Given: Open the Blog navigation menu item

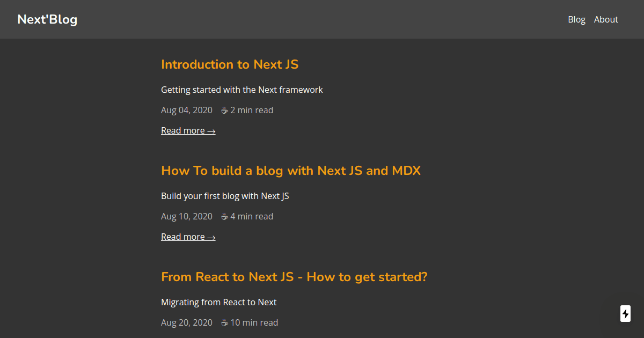Looking at the screenshot, I should point(576,19).
